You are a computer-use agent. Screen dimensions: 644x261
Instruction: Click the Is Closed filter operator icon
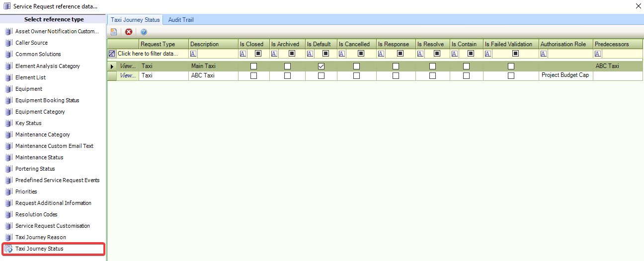point(243,54)
